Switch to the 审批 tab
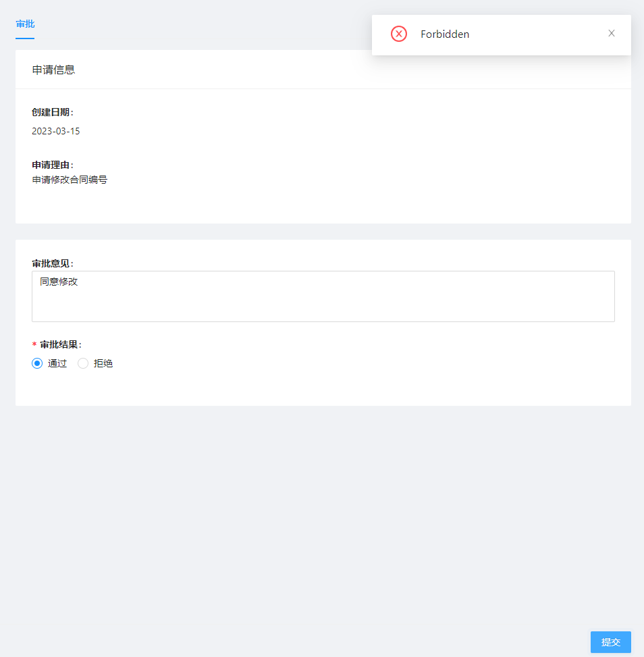This screenshot has width=644, height=657. [x=25, y=24]
